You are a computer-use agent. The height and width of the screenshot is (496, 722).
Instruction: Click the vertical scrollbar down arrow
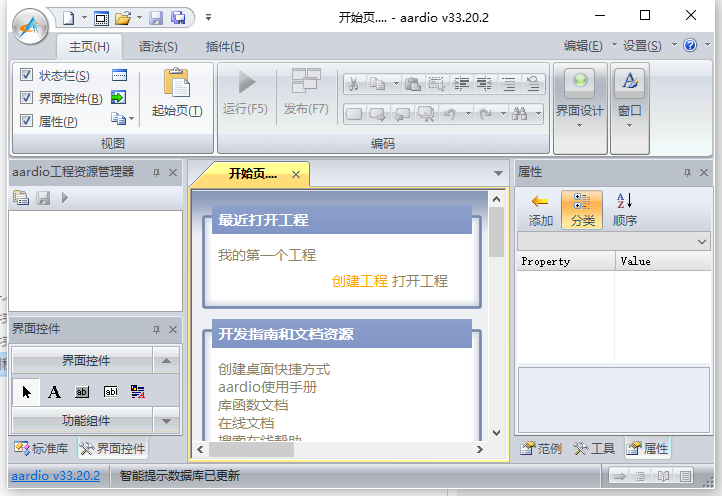[x=496, y=432]
